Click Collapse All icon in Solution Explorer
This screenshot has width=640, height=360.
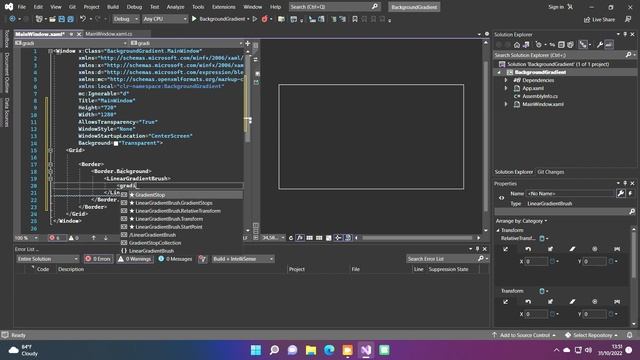(561, 45)
